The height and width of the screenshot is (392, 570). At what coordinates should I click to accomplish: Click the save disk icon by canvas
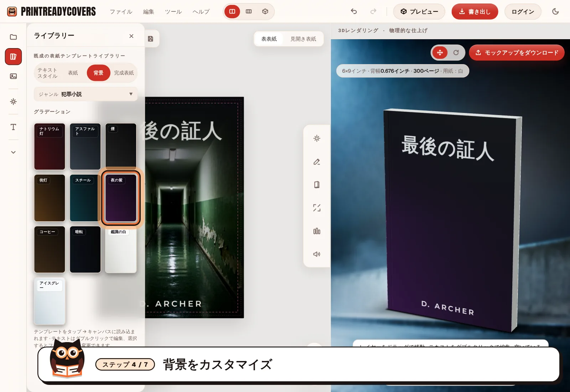click(150, 39)
